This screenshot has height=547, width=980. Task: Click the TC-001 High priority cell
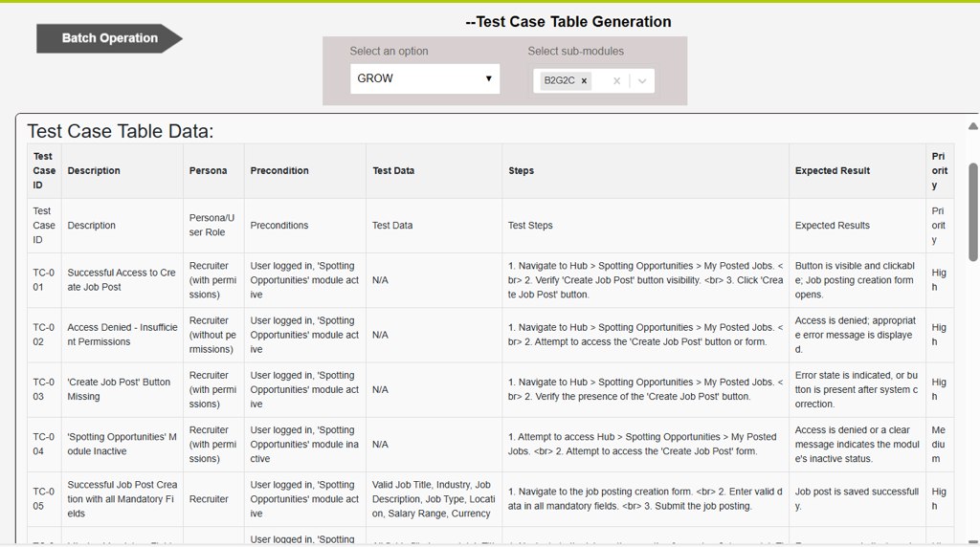pos(939,280)
